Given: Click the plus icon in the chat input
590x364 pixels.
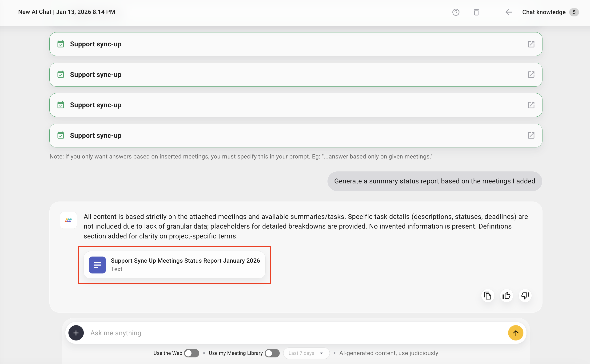Looking at the screenshot, I should coord(76,333).
